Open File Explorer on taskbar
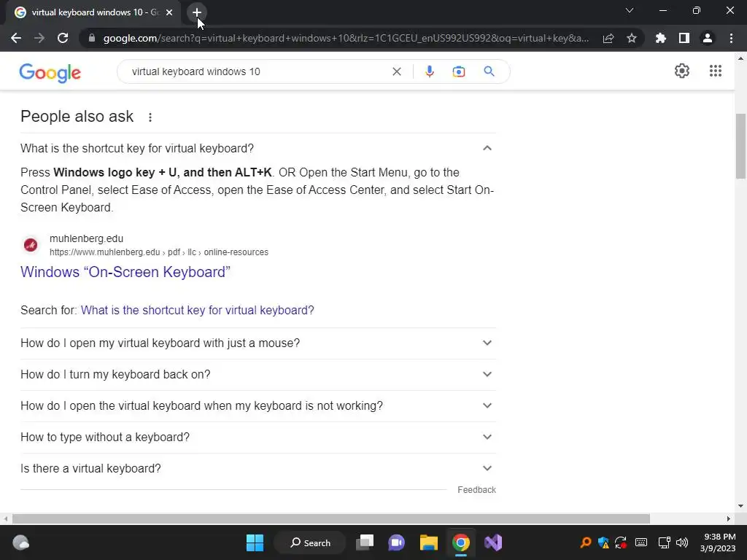 [429, 542]
